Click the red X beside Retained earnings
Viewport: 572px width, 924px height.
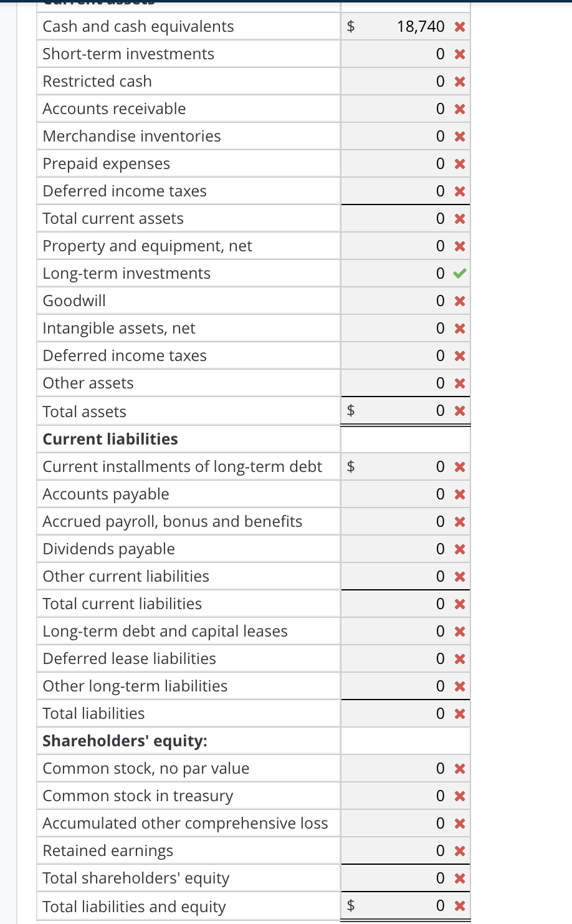pyautogui.click(x=459, y=850)
